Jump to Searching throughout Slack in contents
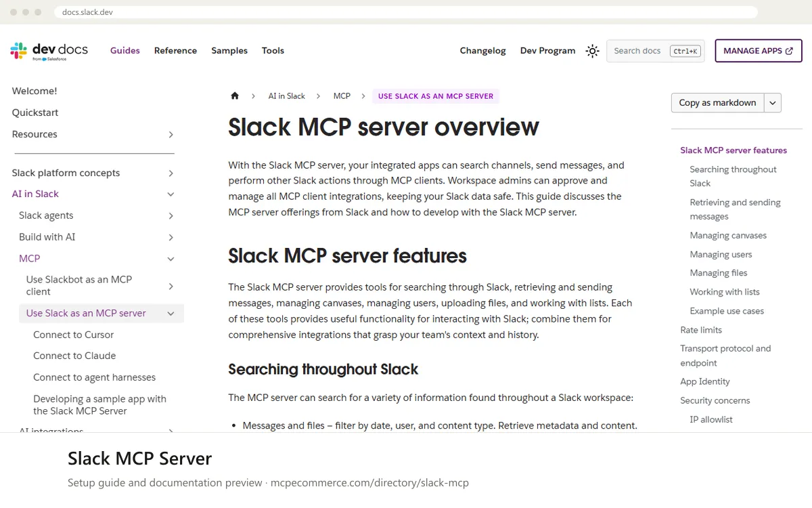The width and height of the screenshot is (812, 508). [x=734, y=176]
